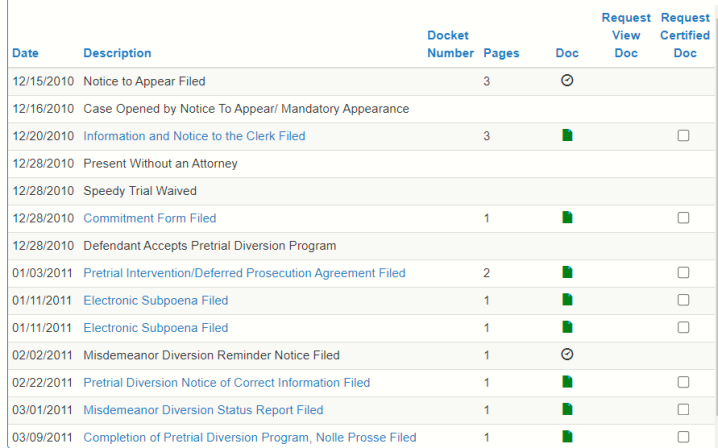Tick certified checkbox for Information and Notice row
Image resolution: width=718 pixels, height=448 pixels.
pyautogui.click(x=684, y=136)
